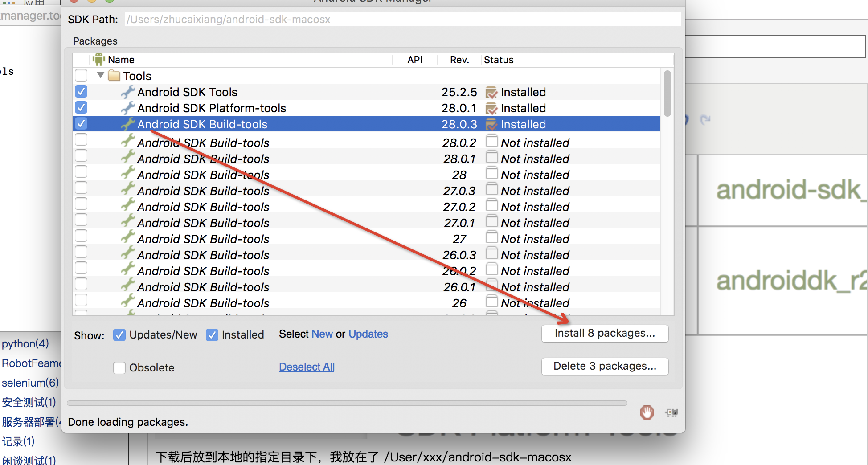Sort packages by Rev. column

(459, 60)
